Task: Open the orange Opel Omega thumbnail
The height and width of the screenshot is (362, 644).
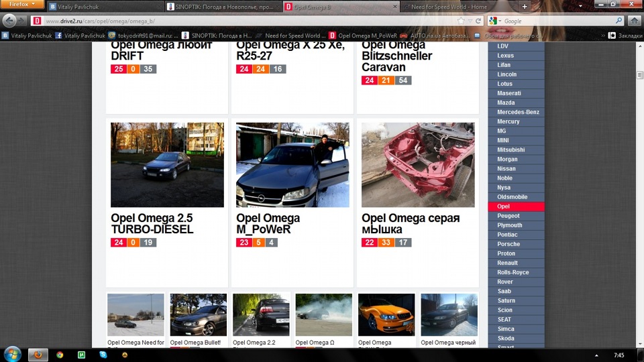Action: pyautogui.click(x=386, y=315)
